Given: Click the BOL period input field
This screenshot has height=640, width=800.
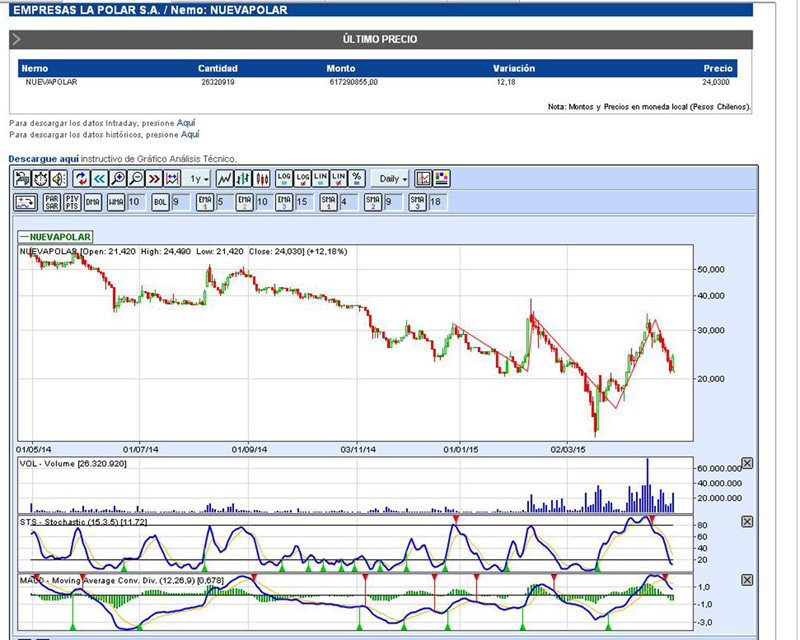Looking at the screenshot, I should (180, 203).
